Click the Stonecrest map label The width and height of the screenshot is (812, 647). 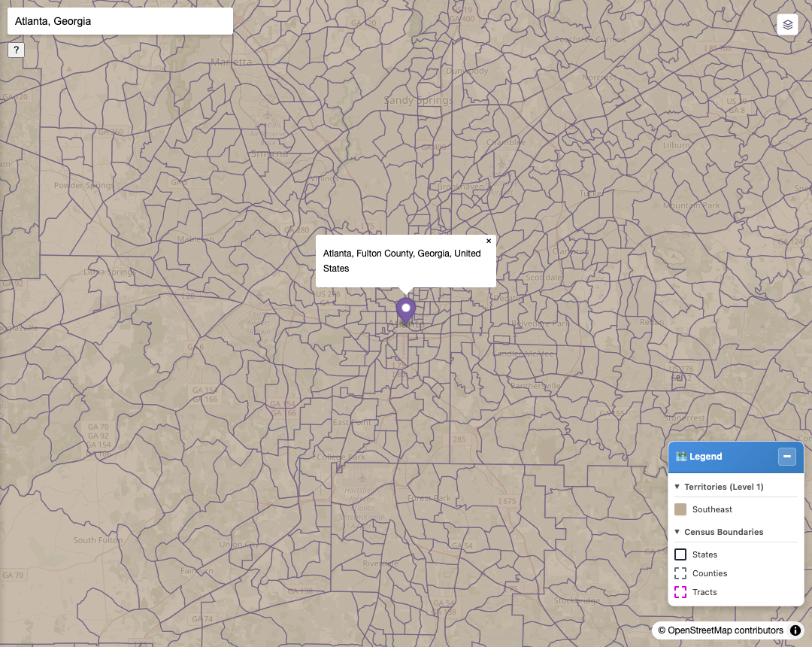[684, 418]
